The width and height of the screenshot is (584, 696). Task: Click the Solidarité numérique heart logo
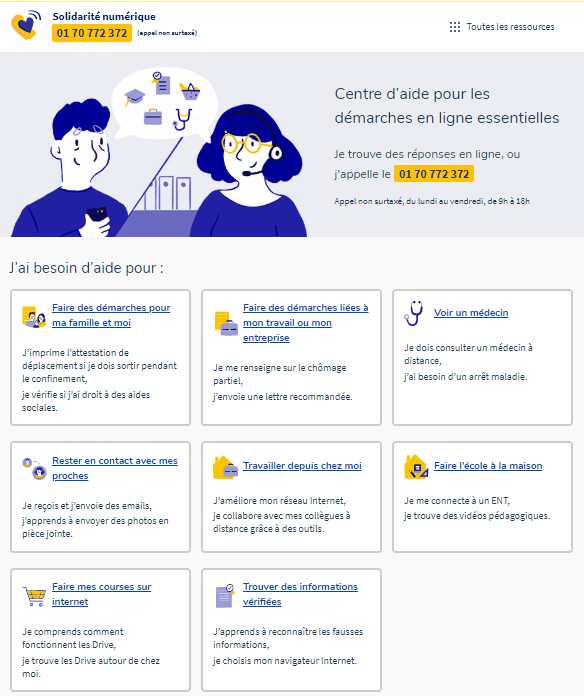pos(26,25)
